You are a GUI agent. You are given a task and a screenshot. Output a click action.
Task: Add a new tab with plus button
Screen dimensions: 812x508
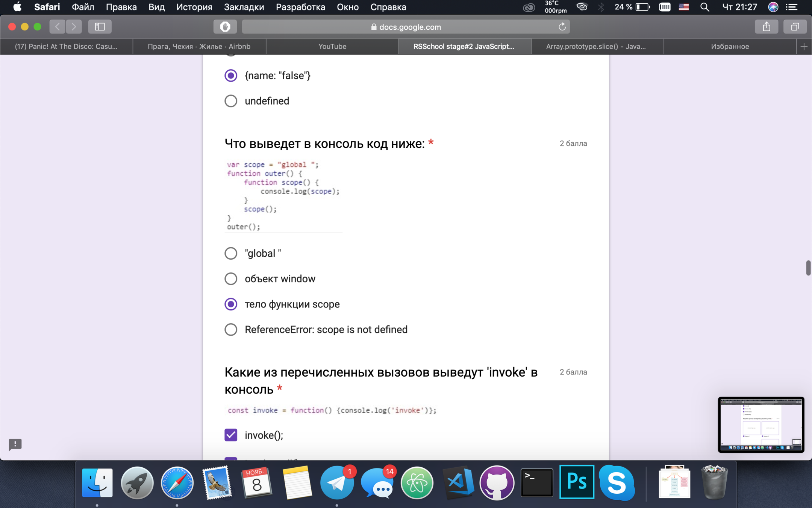(x=804, y=47)
